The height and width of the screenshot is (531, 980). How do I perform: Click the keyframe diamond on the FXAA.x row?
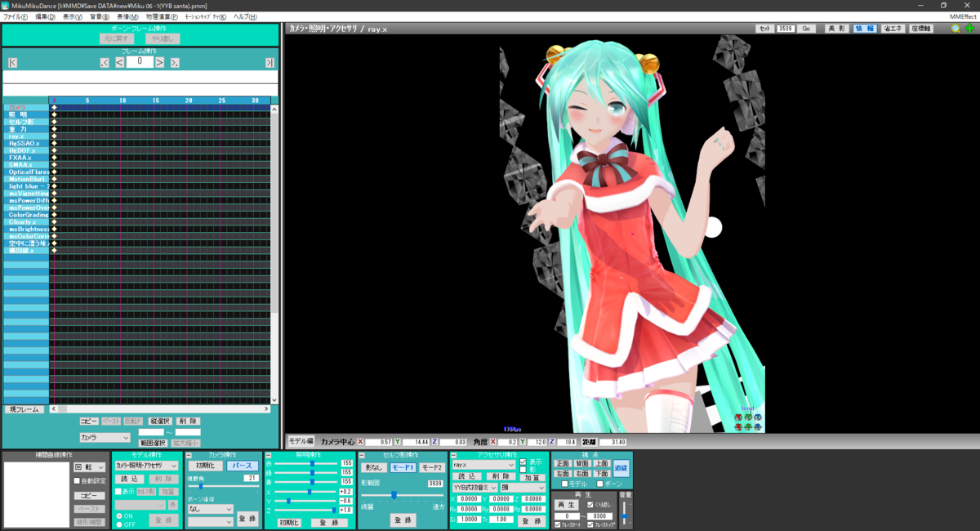54,158
